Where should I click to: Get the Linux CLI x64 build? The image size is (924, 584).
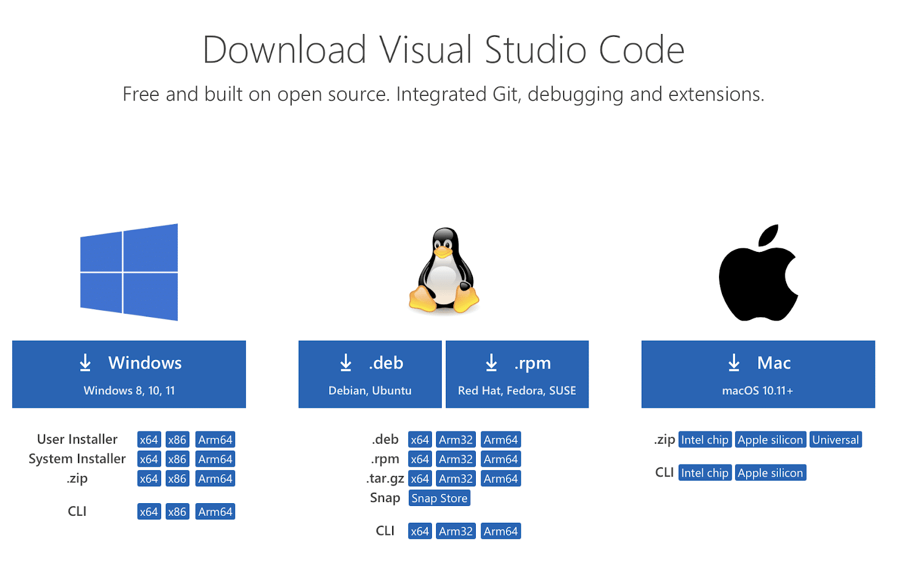point(420,531)
